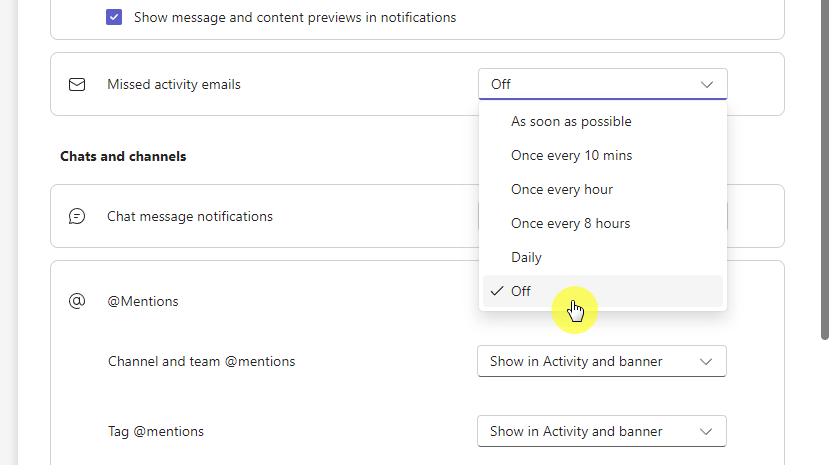The height and width of the screenshot is (465, 833).
Task: Choose the Daily email option
Action: coord(602,257)
